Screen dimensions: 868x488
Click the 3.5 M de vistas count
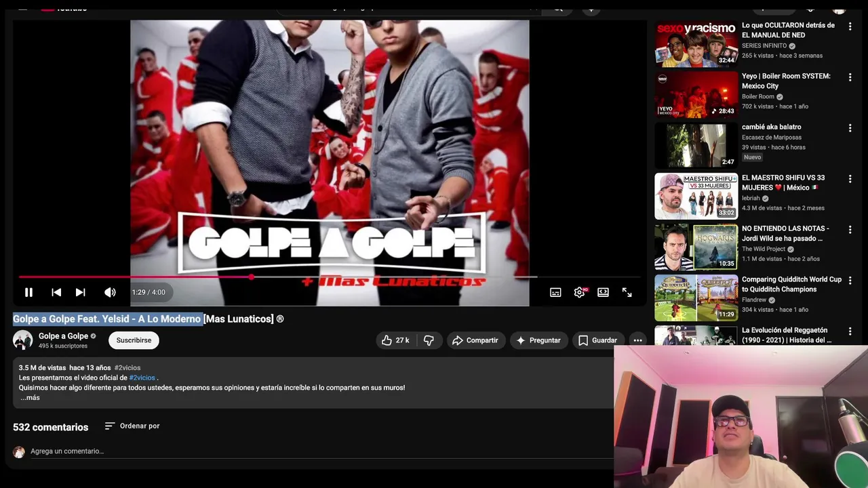coord(42,367)
